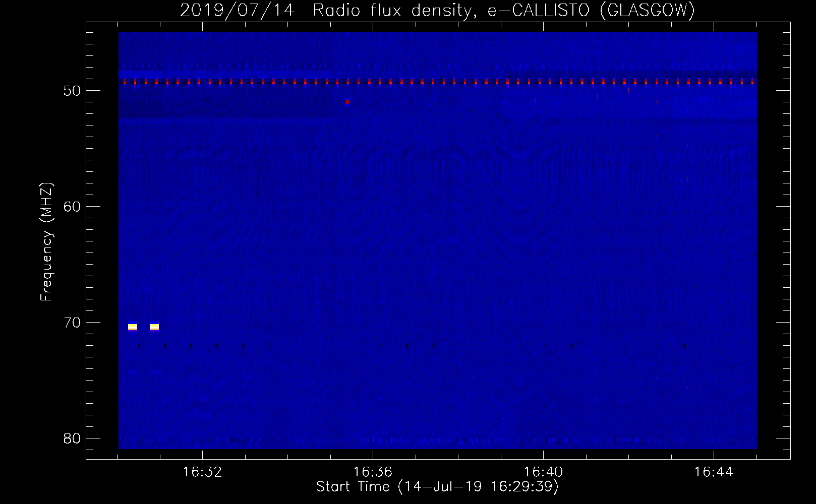The width and height of the screenshot is (816, 504).
Task: Click the lighter horizontal band just above 48 MHz
Action: (x=438, y=67)
